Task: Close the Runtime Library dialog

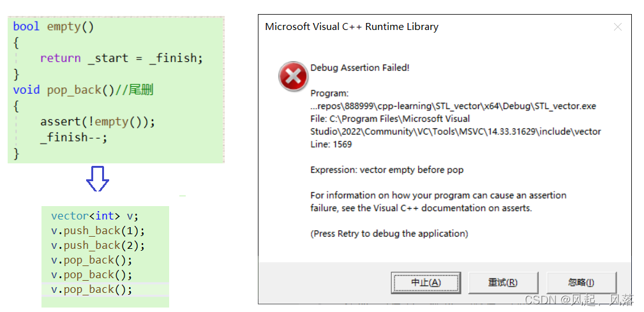Action: point(617,27)
